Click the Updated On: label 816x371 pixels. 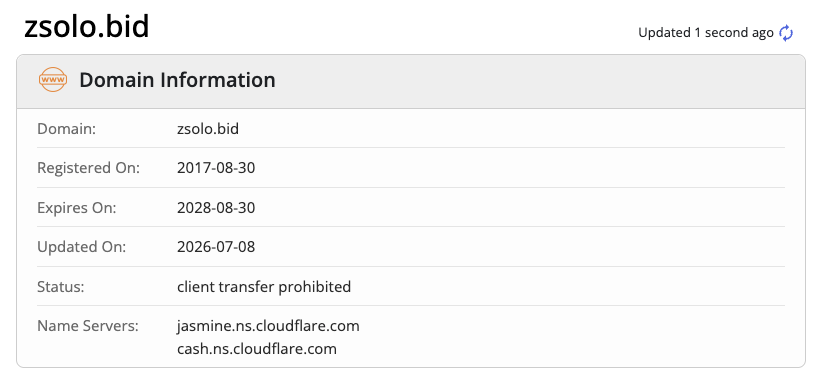point(82,247)
